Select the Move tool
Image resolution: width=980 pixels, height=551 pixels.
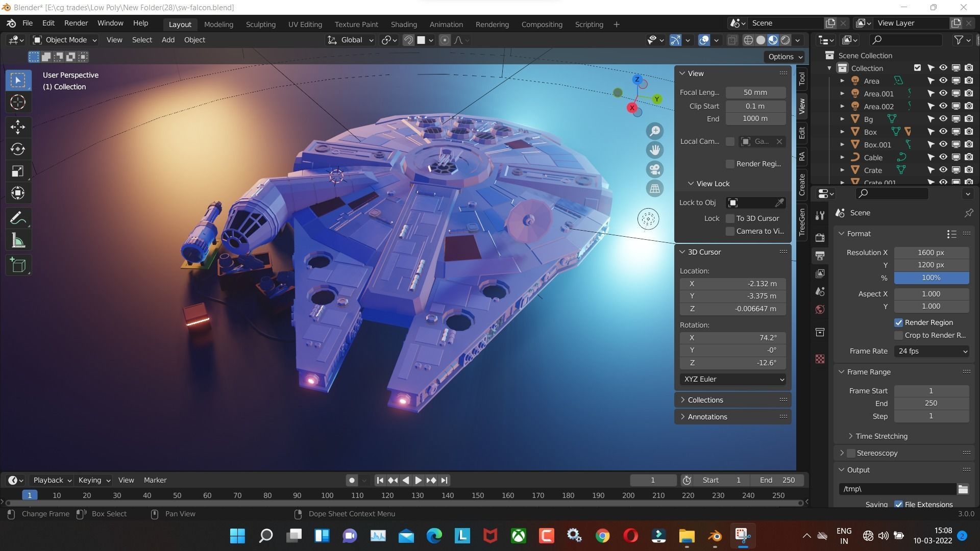(x=18, y=127)
